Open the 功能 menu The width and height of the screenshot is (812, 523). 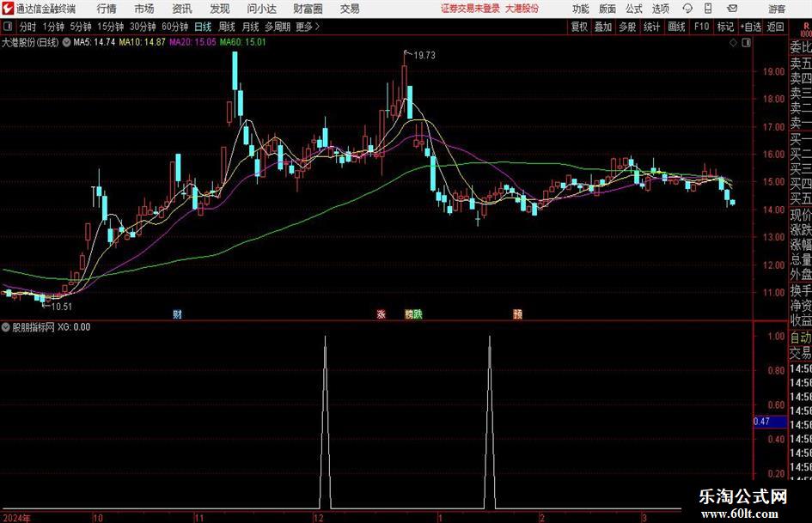click(x=581, y=9)
